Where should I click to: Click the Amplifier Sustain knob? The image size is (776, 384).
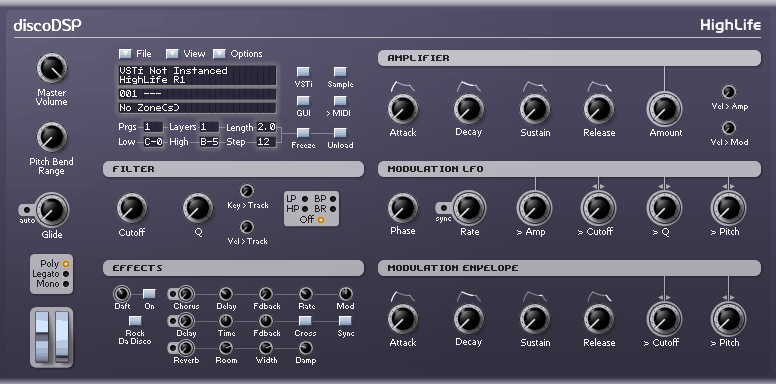point(534,109)
